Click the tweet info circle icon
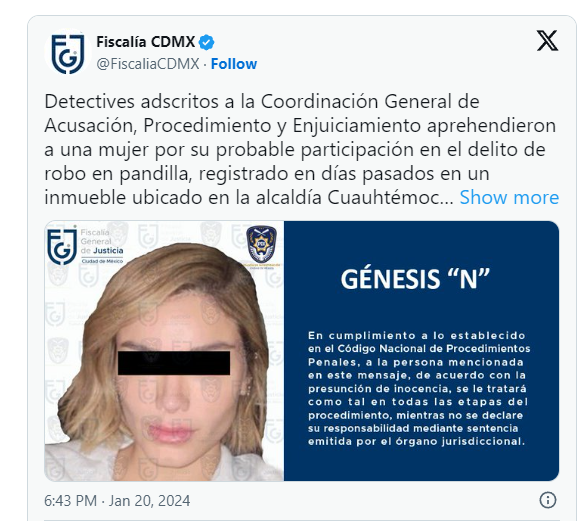This screenshot has width=585, height=521. 548,500
